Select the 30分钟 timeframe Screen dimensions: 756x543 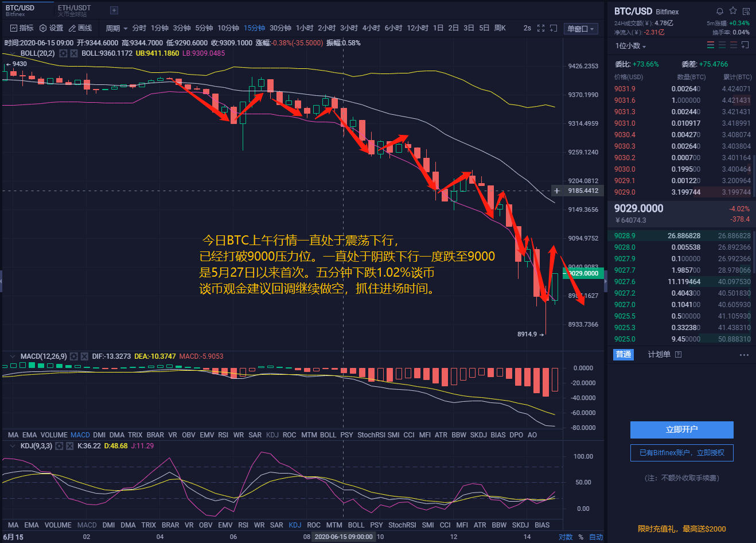(x=280, y=27)
